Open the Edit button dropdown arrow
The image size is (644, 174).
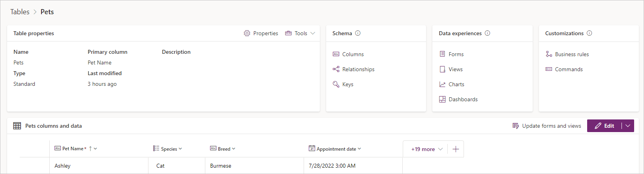click(628, 126)
